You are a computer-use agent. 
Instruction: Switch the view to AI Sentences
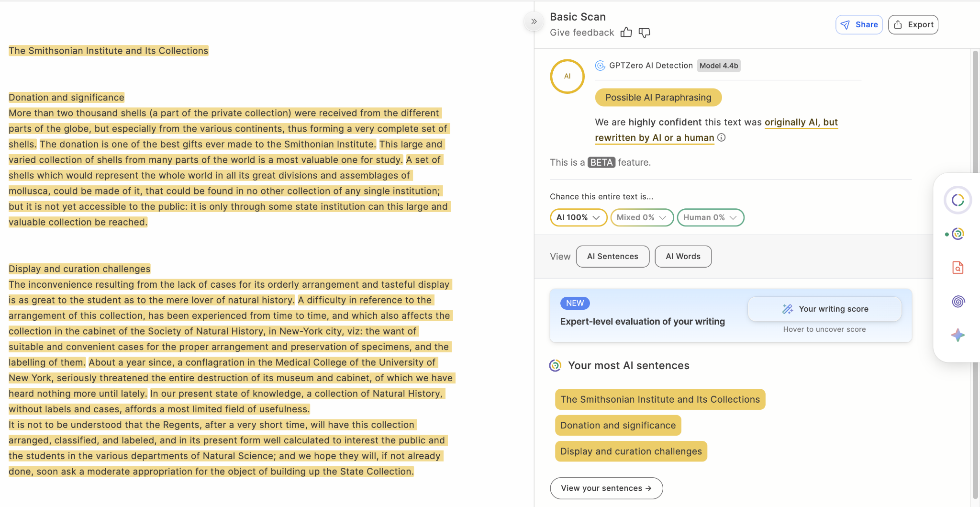[x=612, y=257]
